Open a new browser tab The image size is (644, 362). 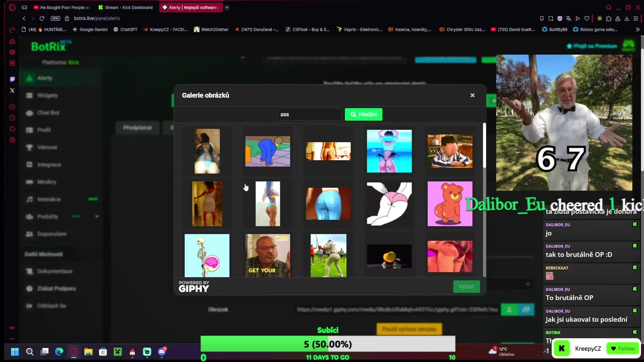tap(227, 8)
